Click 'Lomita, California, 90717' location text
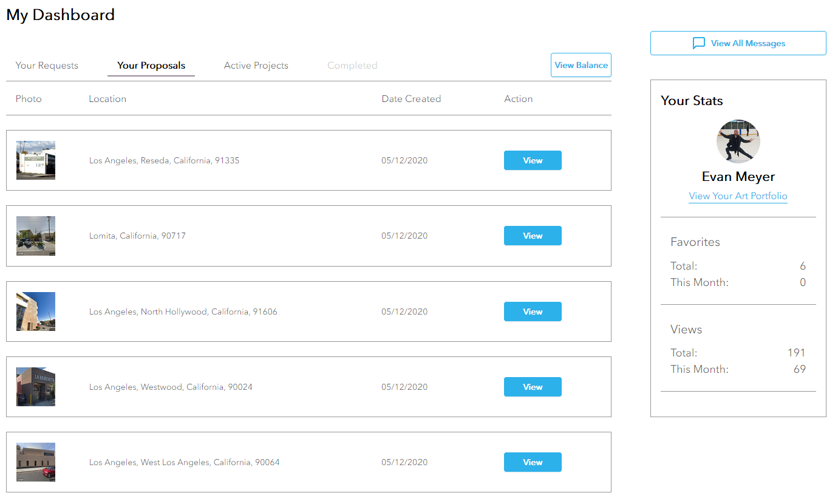Viewport: 838px width, 504px height. click(137, 236)
